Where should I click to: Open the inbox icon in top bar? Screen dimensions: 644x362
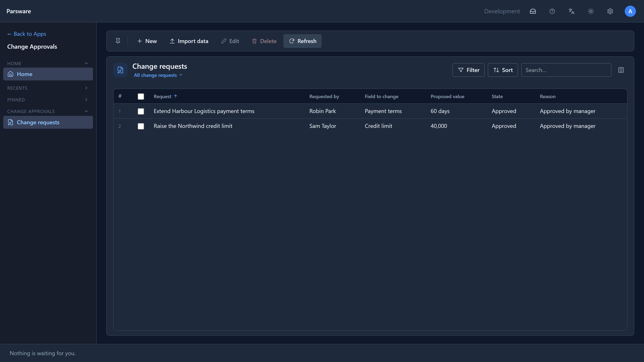click(x=533, y=11)
